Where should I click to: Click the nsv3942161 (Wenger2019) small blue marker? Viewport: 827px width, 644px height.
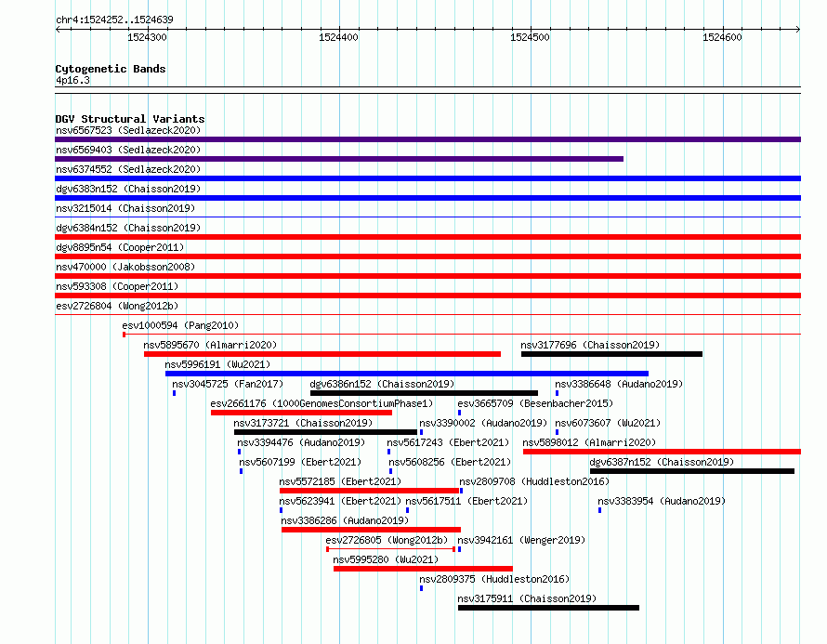(x=459, y=549)
